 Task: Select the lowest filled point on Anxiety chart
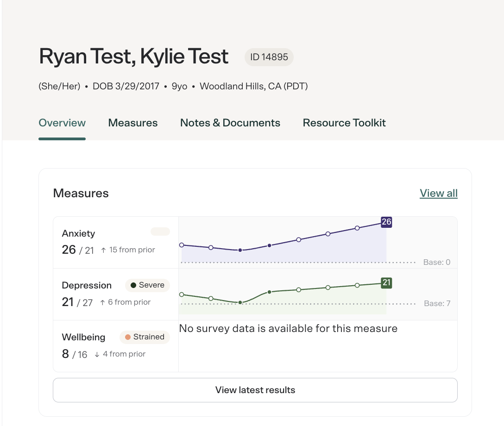coord(240,250)
